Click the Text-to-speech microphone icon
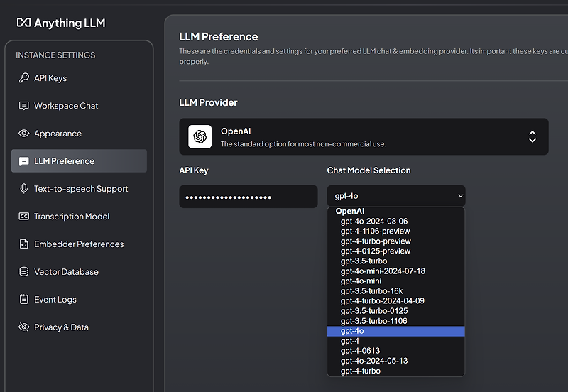Screen dimensions: 568x392 [24, 189]
